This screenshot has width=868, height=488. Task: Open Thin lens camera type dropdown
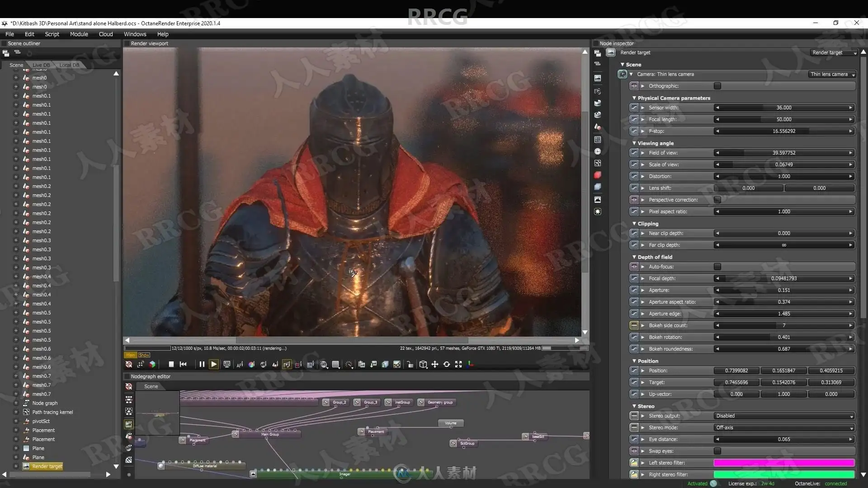pos(832,74)
